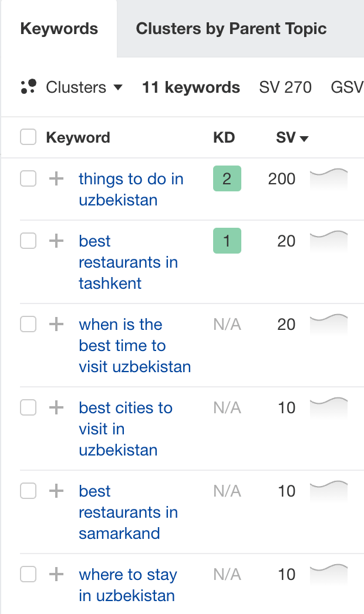Click the plus icon beside "best restaurants in tashkent"

[56, 241]
